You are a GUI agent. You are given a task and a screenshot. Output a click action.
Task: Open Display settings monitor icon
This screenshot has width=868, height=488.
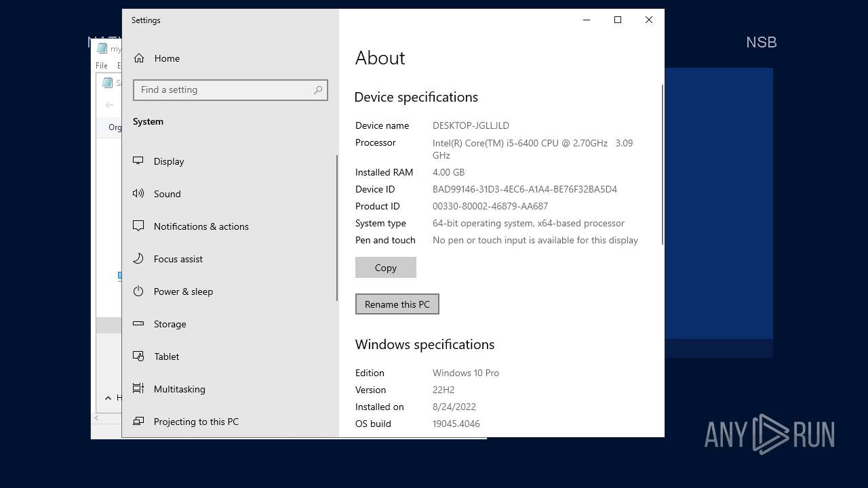pyautogui.click(x=138, y=161)
